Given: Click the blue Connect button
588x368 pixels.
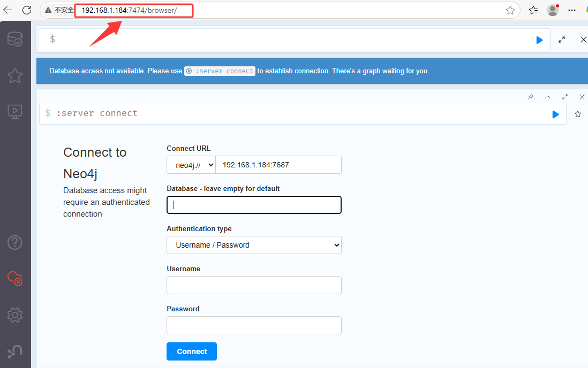Looking at the screenshot, I should [x=192, y=351].
